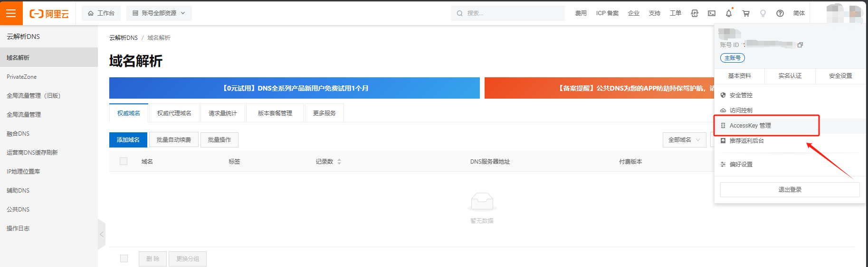The width and height of the screenshot is (868, 267).
Task: Open 全局流量管理（旧版） in sidebar
Action: 49,95
